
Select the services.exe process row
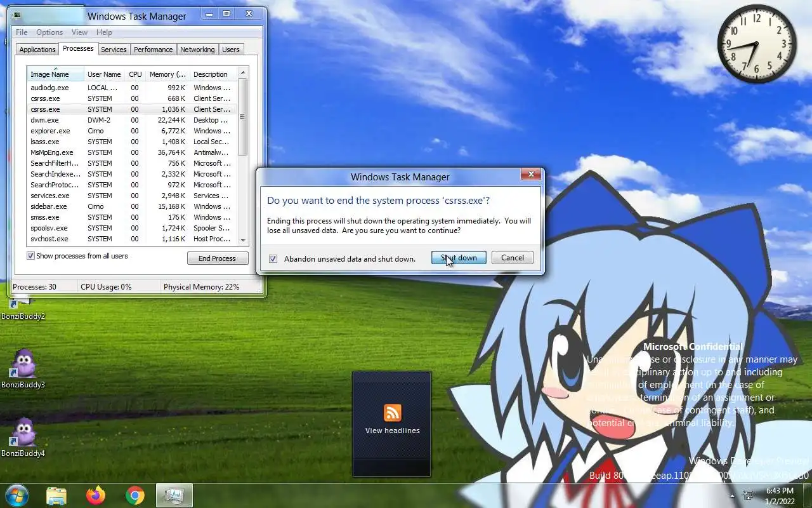(x=132, y=196)
